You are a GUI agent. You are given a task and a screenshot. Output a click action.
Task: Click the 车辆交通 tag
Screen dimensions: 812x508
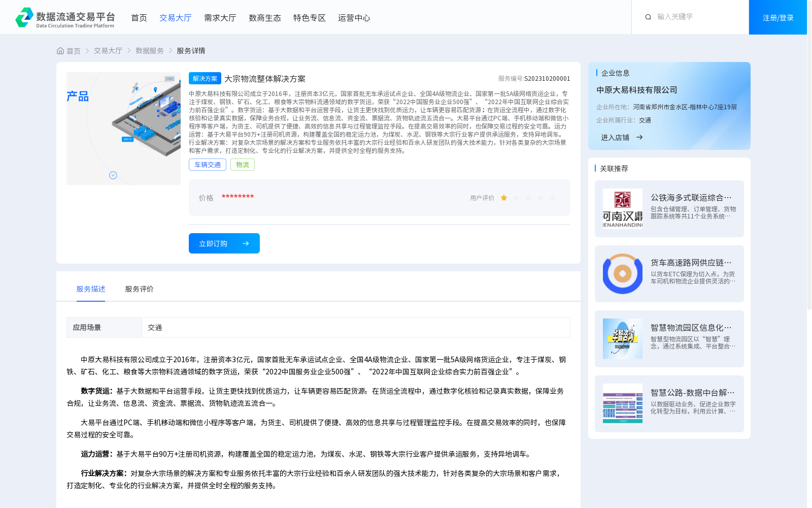coord(208,165)
